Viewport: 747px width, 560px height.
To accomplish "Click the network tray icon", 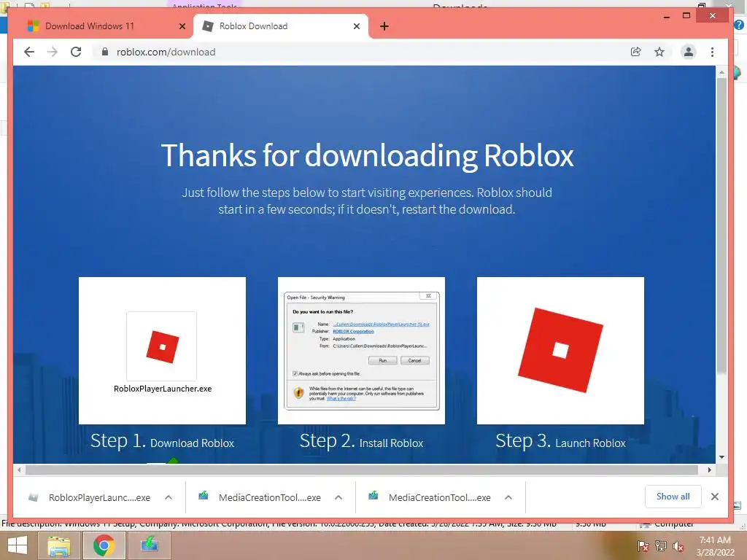I will coord(660,546).
